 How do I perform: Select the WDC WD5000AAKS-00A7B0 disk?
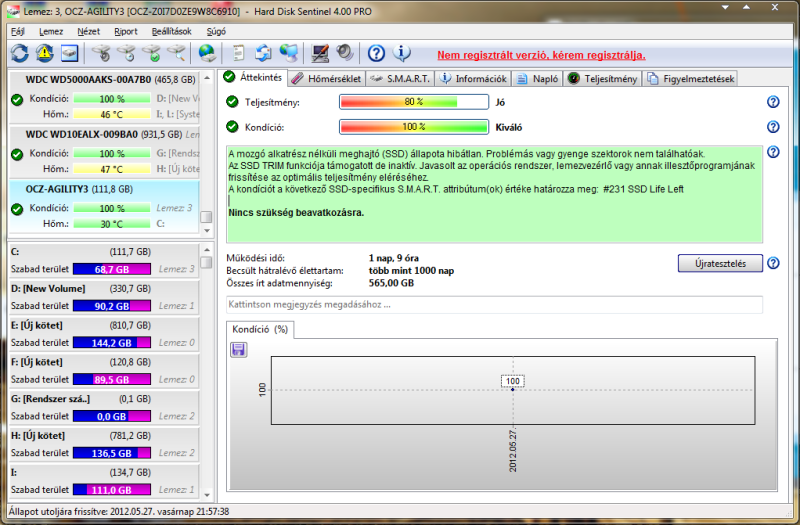[104, 97]
